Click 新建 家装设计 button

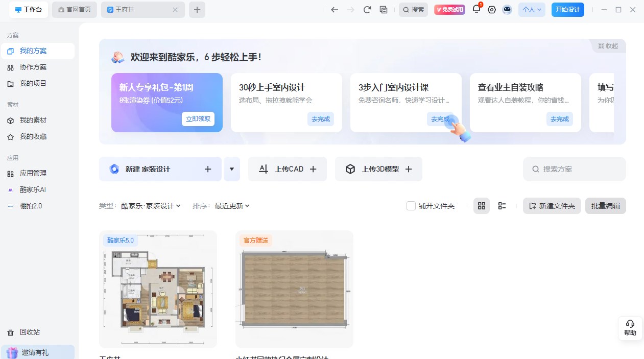160,169
